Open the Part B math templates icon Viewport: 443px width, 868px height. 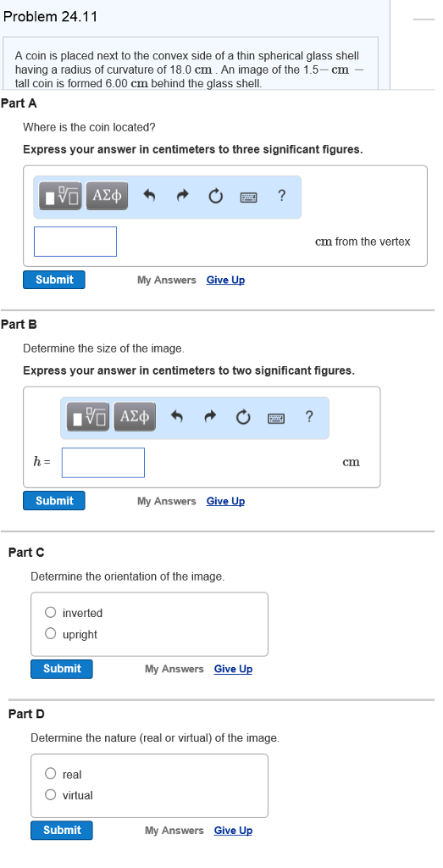coord(89,417)
